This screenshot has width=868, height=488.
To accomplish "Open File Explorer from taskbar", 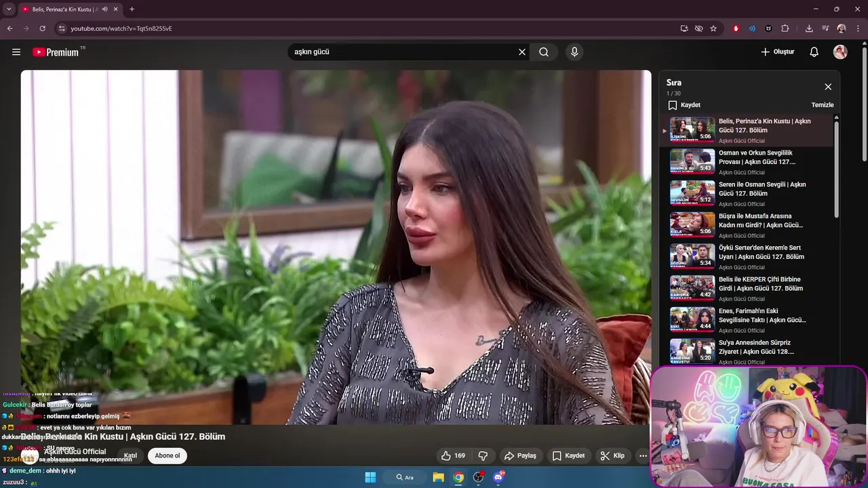I will coord(439,477).
